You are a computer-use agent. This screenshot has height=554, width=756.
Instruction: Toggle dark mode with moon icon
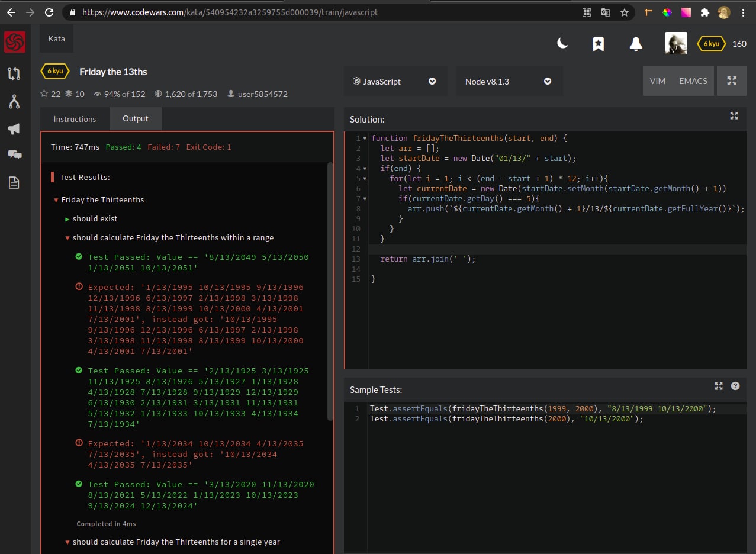[x=562, y=43]
